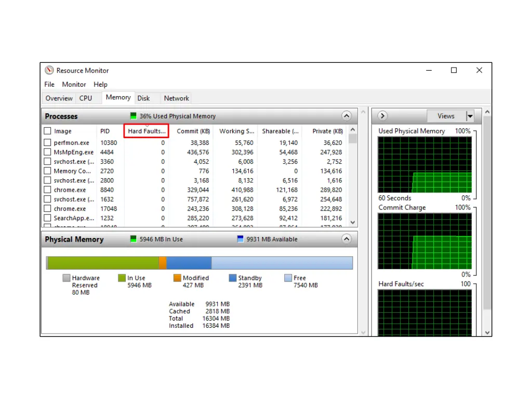Close the Resource Monitor window
This screenshot has height=399, width=532.
(x=479, y=70)
